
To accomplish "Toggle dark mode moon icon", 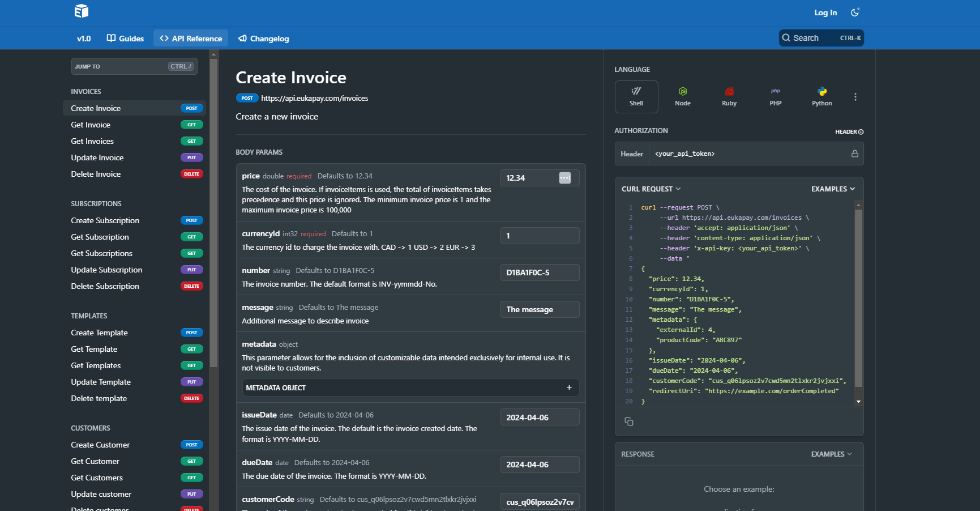I will tap(855, 12).
